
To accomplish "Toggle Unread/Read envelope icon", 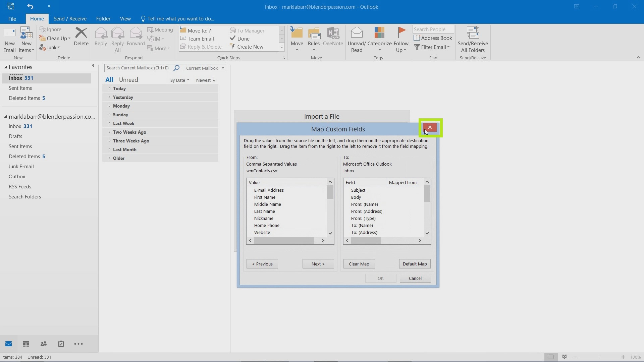I will point(357,40).
